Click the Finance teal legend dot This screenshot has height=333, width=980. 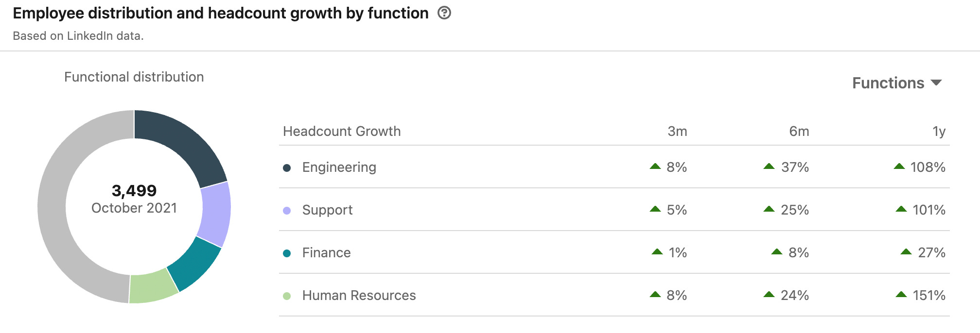tap(287, 253)
